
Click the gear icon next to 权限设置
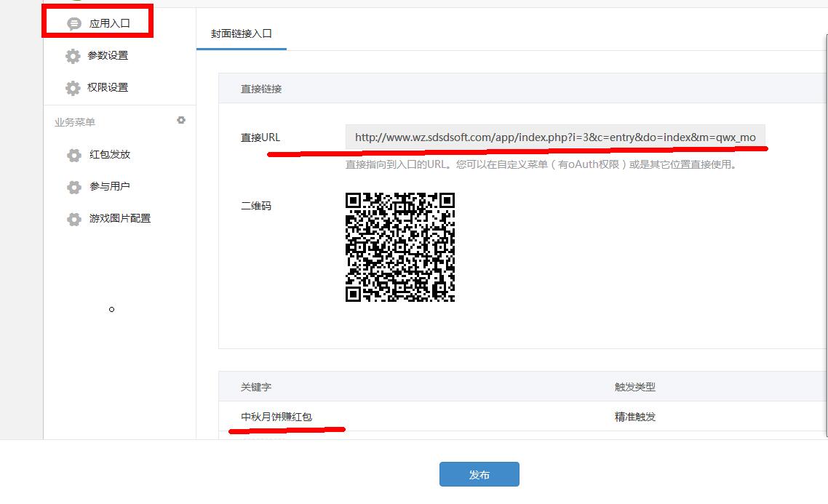point(73,87)
